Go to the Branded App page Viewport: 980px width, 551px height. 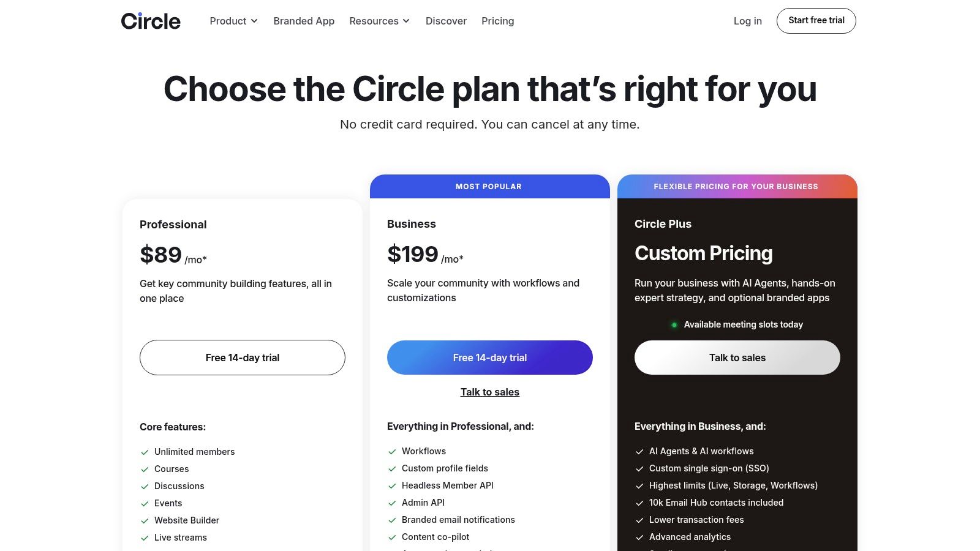[x=304, y=21]
